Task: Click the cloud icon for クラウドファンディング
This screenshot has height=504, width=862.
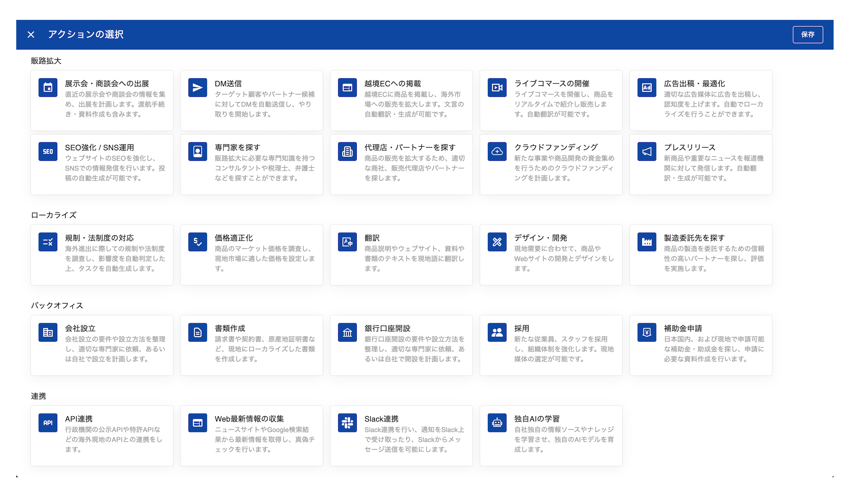Action: click(x=497, y=152)
